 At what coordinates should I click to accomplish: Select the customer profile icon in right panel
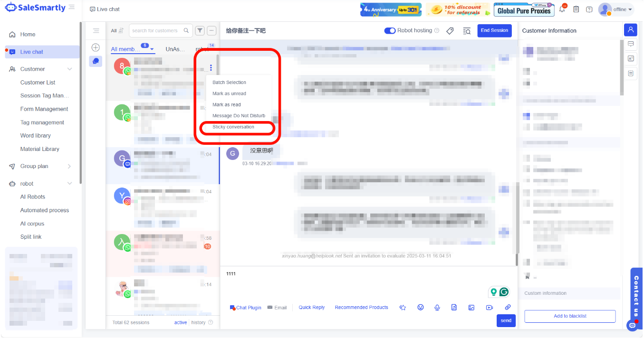coord(631,29)
